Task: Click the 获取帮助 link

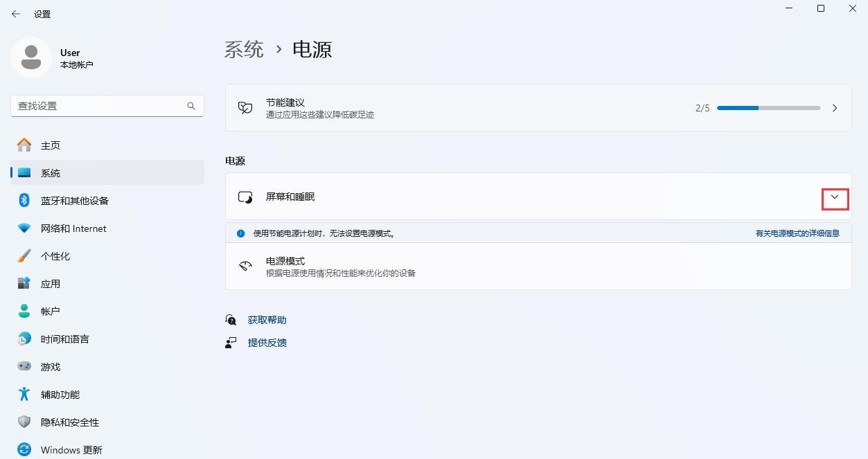Action: [267, 319]
